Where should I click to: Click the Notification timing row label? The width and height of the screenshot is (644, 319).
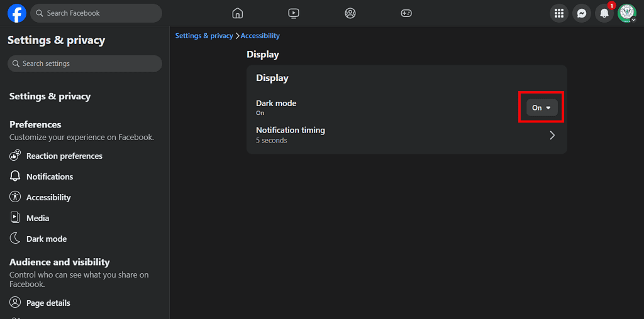(x=291, y=130)
